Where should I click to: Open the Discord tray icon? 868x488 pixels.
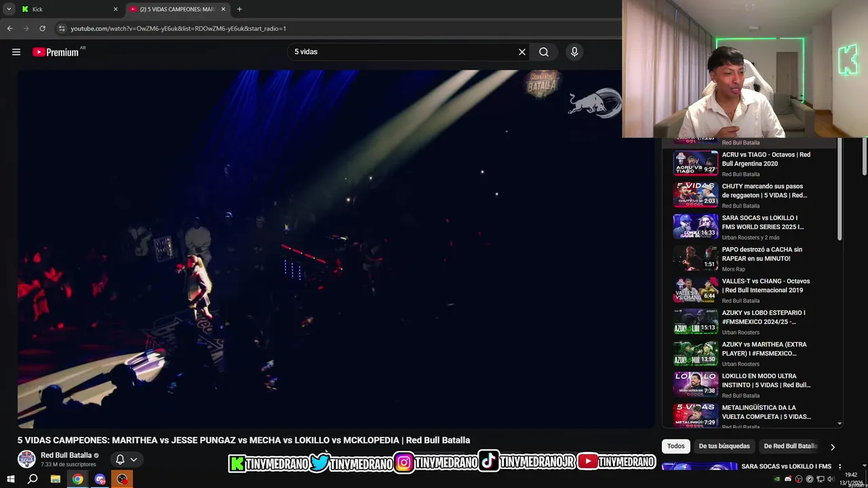[788, 479]
